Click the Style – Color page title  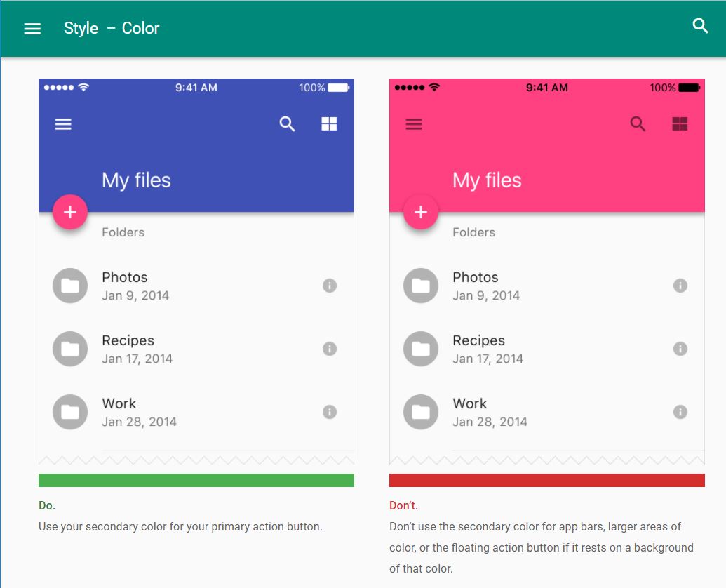[x=112, y=29]
